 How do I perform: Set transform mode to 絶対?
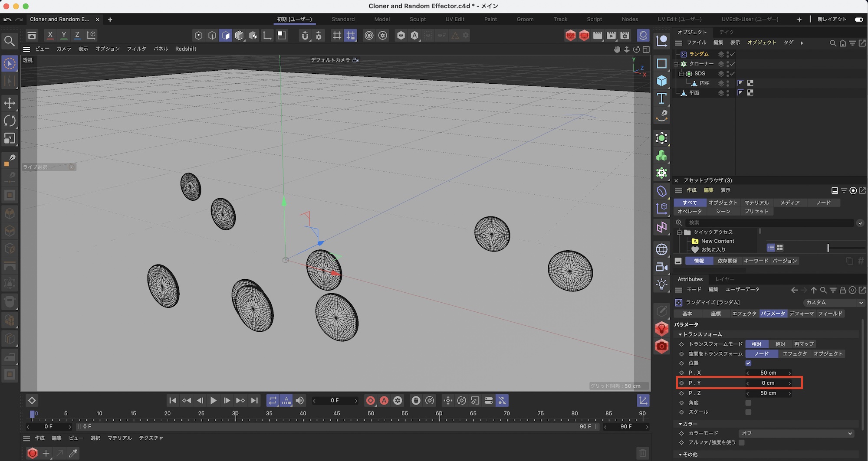[x=780, y=344]
